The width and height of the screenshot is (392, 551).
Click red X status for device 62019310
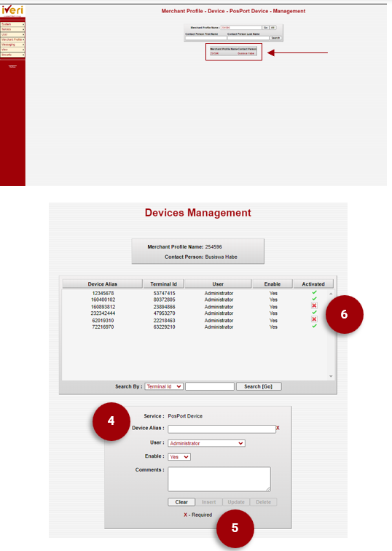pos(314,319)
